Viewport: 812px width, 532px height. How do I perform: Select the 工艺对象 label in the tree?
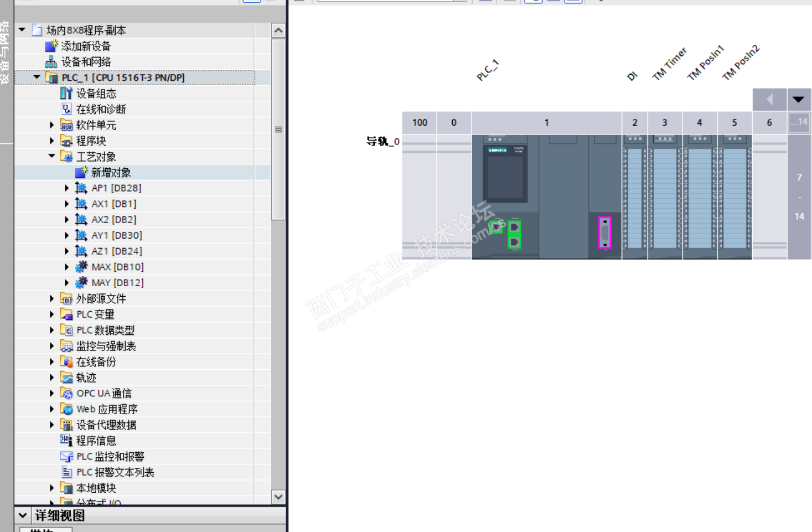[x=96, y=157]
